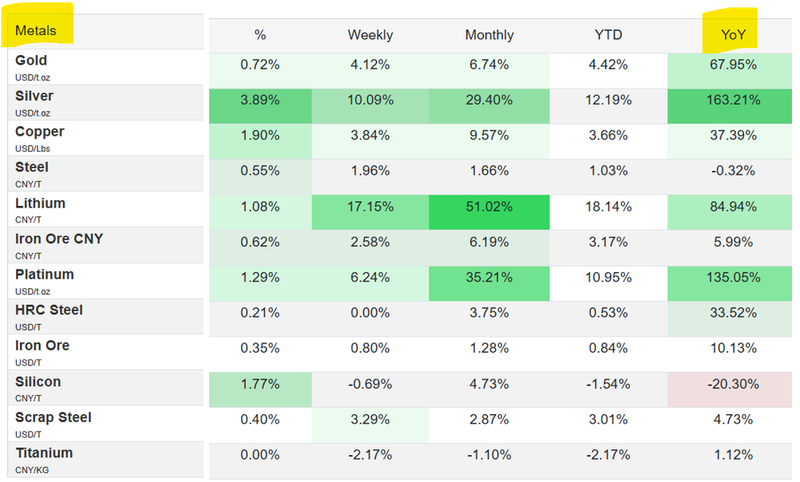This screenshot has height=482, width=800.
Task: Sort the table by the Metals column header
Action: pos(36,31)
